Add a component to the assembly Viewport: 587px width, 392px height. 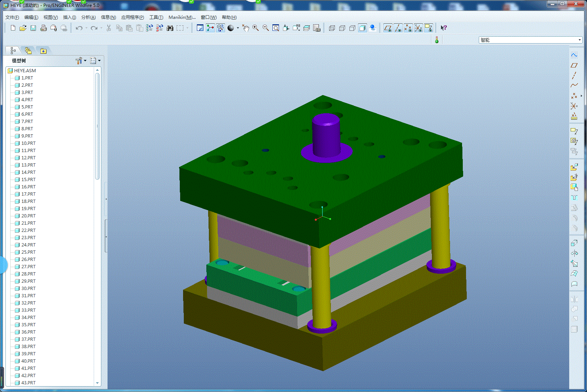[x=574, y=167]
